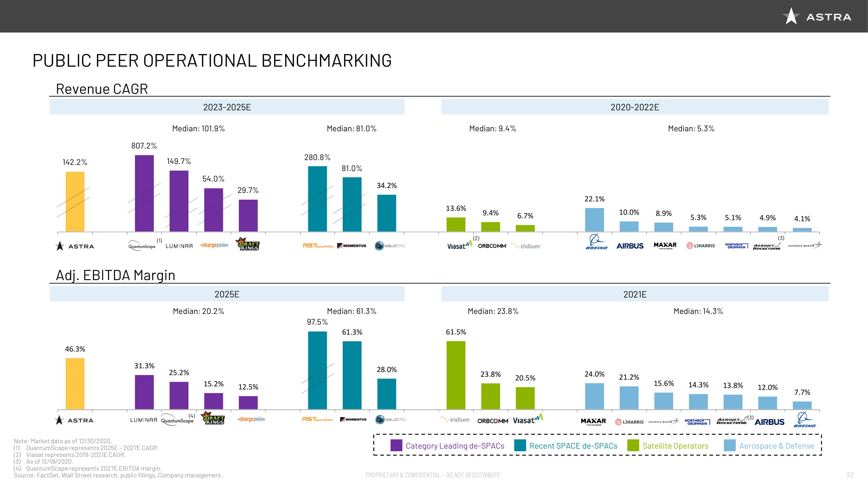Click the teal Recent SPACE de-SPACs swatch
This screenshot has height=488, width=868.
tap(520, 445)
